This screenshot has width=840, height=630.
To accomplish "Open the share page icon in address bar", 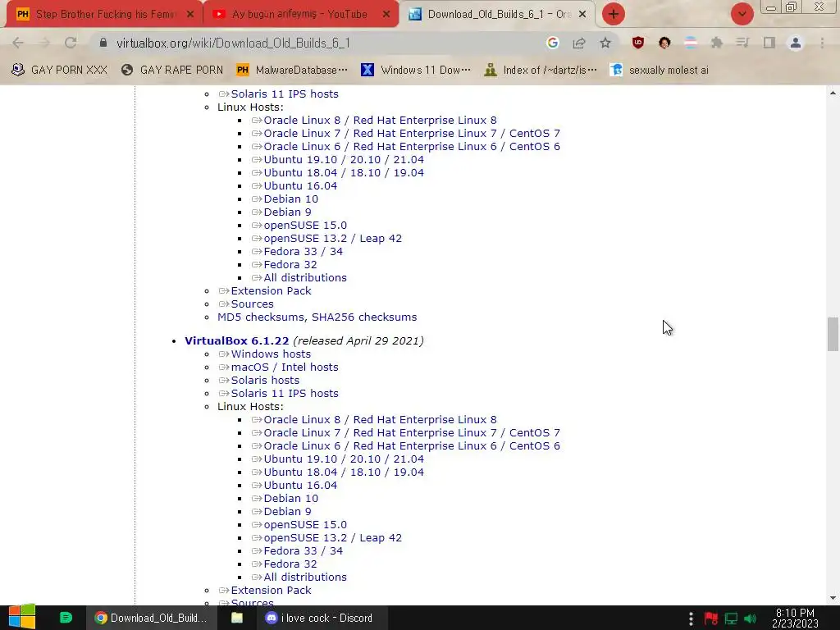I will point(579,43).
